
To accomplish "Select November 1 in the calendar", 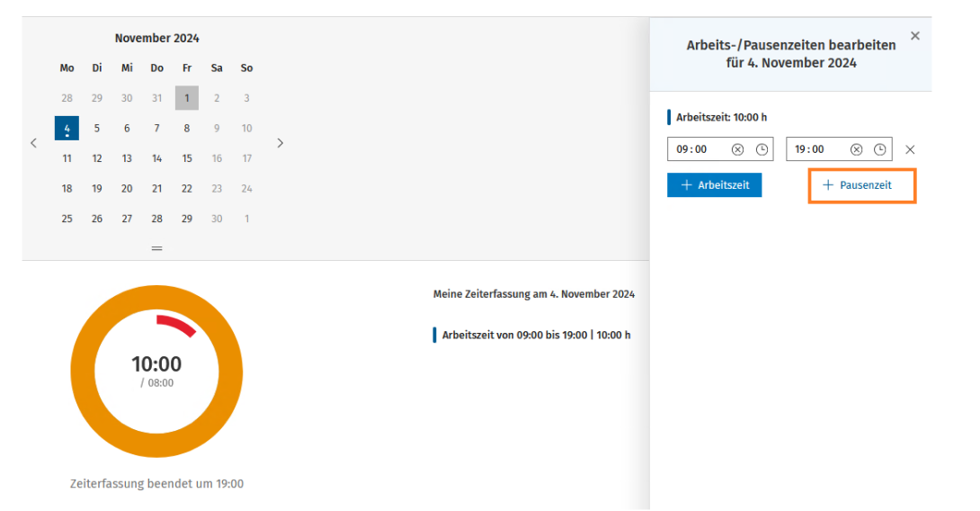I will [x=187, y=98].
